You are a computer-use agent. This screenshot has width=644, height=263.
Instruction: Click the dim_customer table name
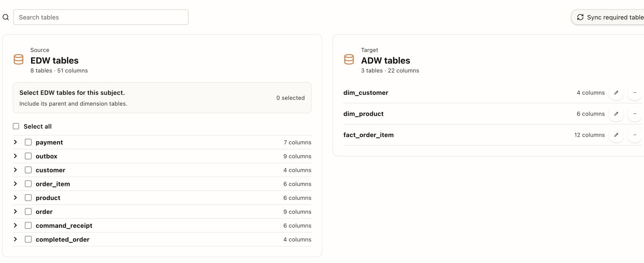pos(366,93)
